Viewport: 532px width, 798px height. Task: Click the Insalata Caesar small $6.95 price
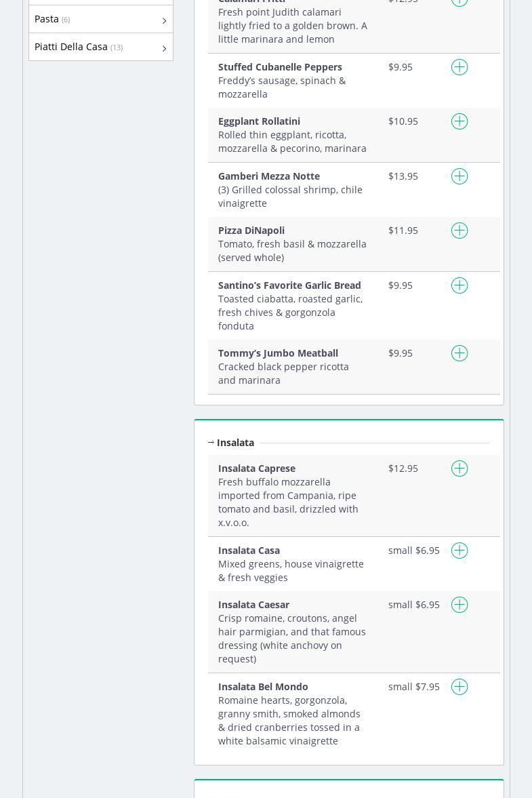click(414, 605)
